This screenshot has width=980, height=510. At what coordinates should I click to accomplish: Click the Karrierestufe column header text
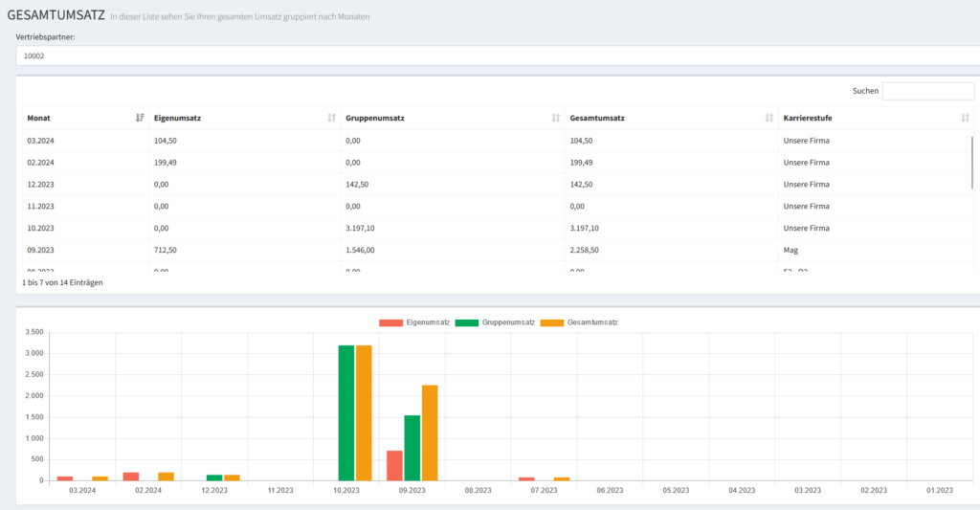(809, 118)
